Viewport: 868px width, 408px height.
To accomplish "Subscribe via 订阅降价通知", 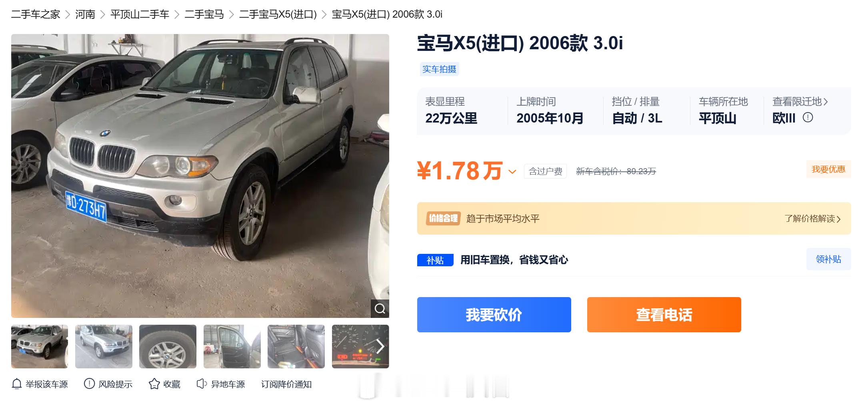I will pos(286,384).
